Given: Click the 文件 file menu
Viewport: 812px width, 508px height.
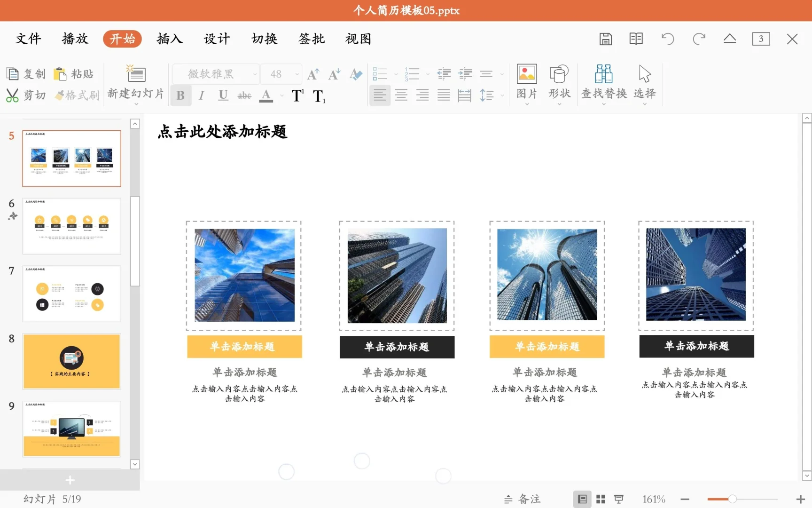Looking at the screenshot, I should (x=28, y=39).
